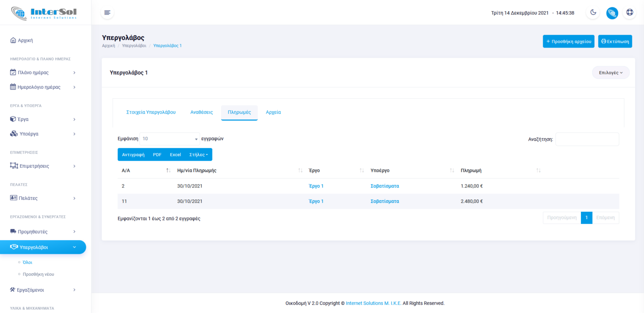Toggle dark mode moon icon
644x313 pixels.
tap(593, 12)
